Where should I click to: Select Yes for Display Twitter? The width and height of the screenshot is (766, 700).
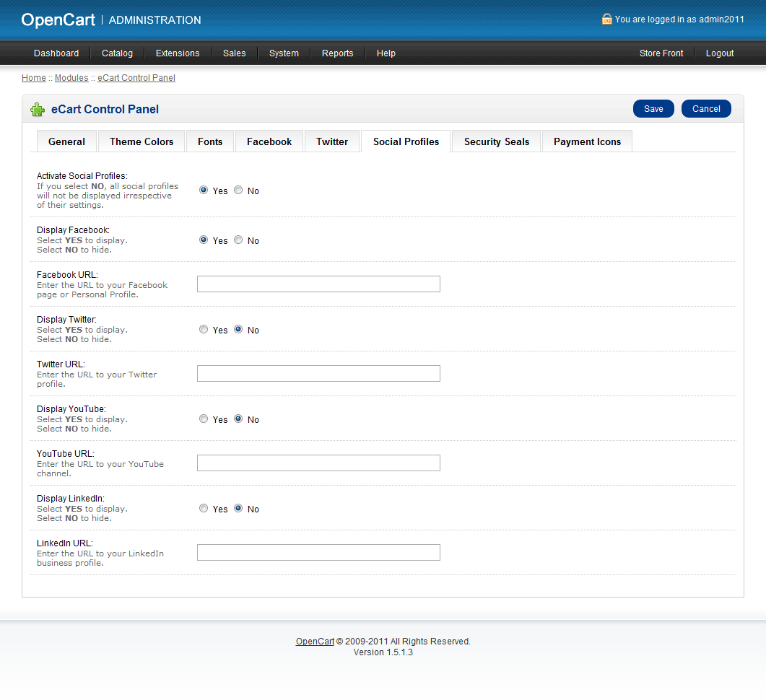tap(204, 330)
